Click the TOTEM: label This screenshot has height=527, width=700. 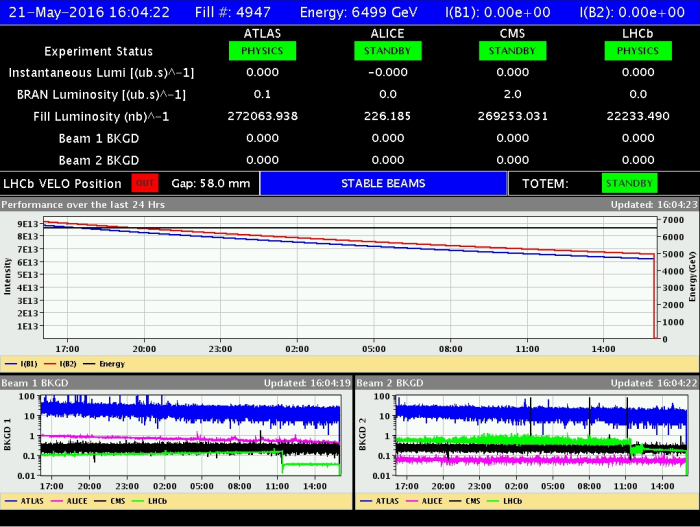546,184
